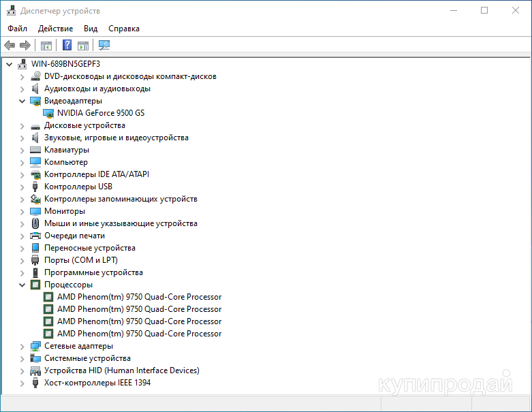The image size is (532, 412).
Task: Click the scan for hardware changes monitor icon
Action: tap(104, 46)
